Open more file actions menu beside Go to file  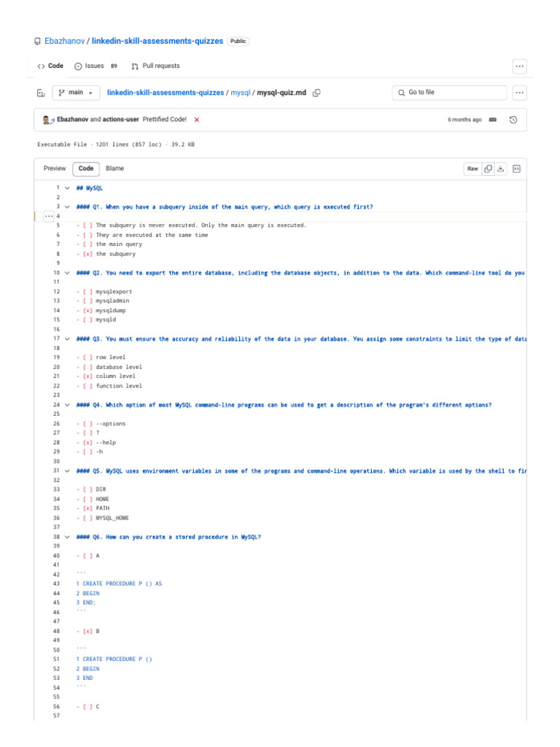tap(520, 93)
